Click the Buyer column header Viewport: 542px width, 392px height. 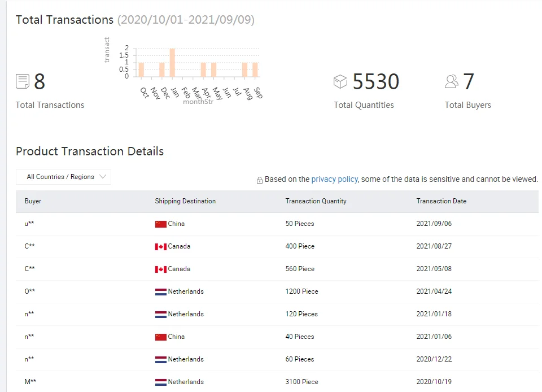(x=33, y=201)
